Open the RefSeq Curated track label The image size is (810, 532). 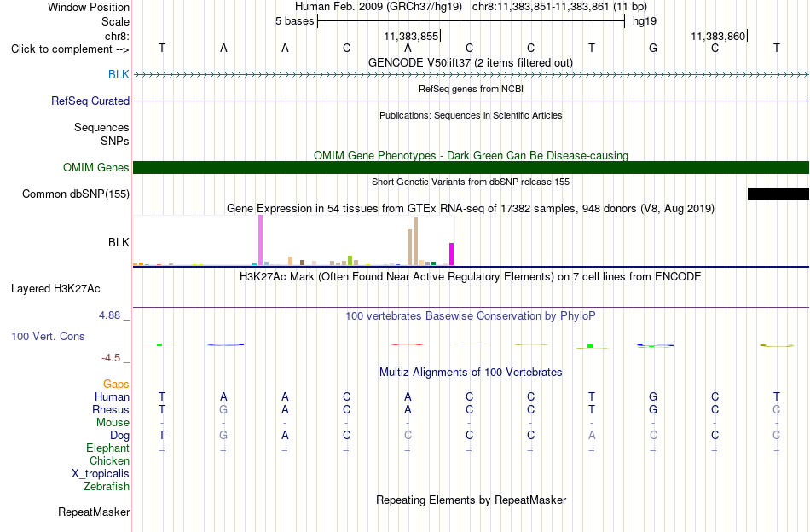tap(90, 101)
